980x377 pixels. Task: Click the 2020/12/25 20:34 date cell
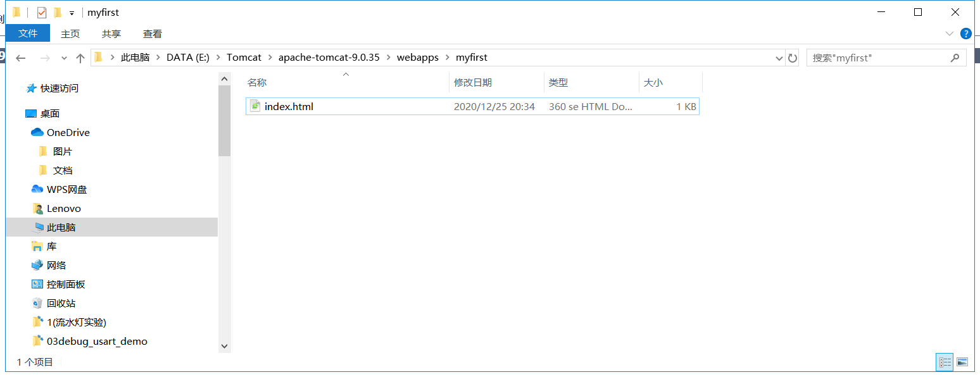tap(494, 106)
